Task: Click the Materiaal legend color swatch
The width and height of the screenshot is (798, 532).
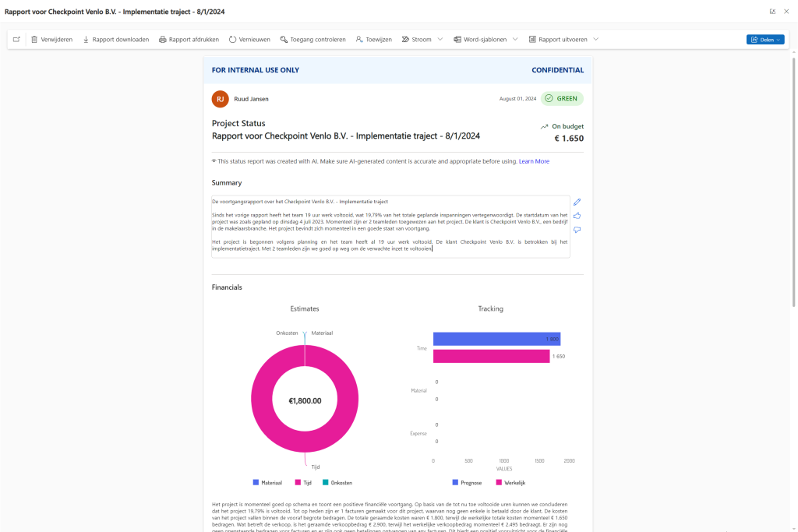Action: (256, 482)
